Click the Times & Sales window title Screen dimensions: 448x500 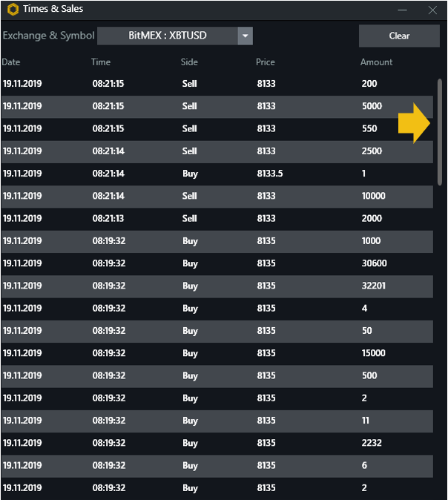coord(53,9)
